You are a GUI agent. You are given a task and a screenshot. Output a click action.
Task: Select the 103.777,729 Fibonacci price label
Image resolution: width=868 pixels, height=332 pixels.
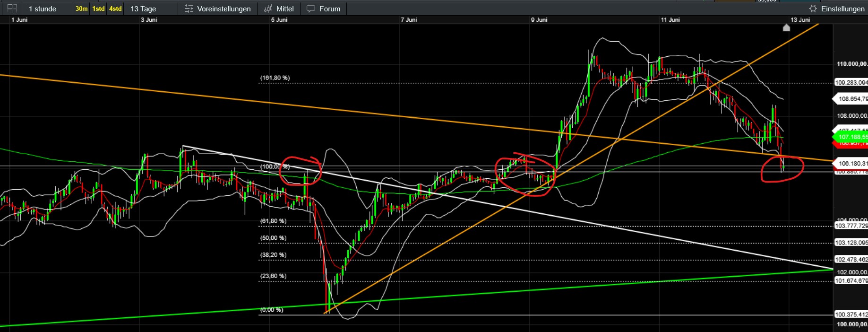(851, 226)
